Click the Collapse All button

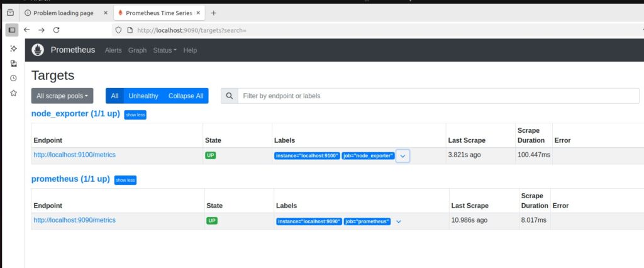(x=186, y=96)
